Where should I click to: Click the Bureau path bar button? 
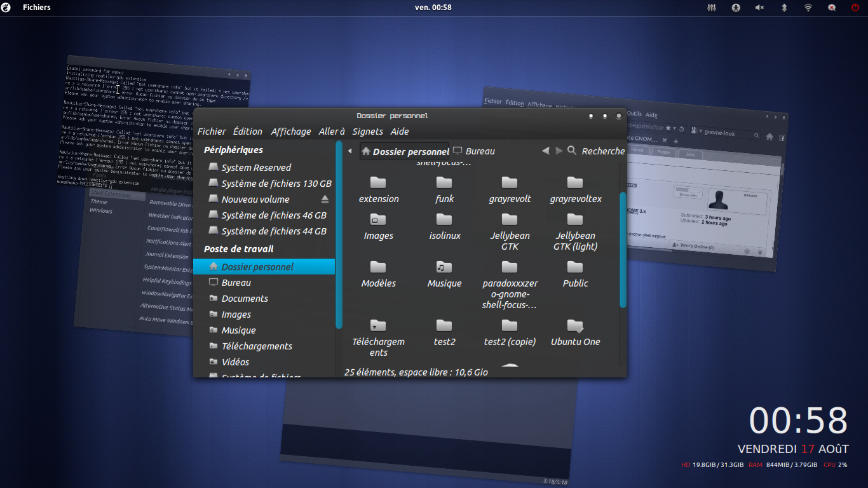click(473, 151)
